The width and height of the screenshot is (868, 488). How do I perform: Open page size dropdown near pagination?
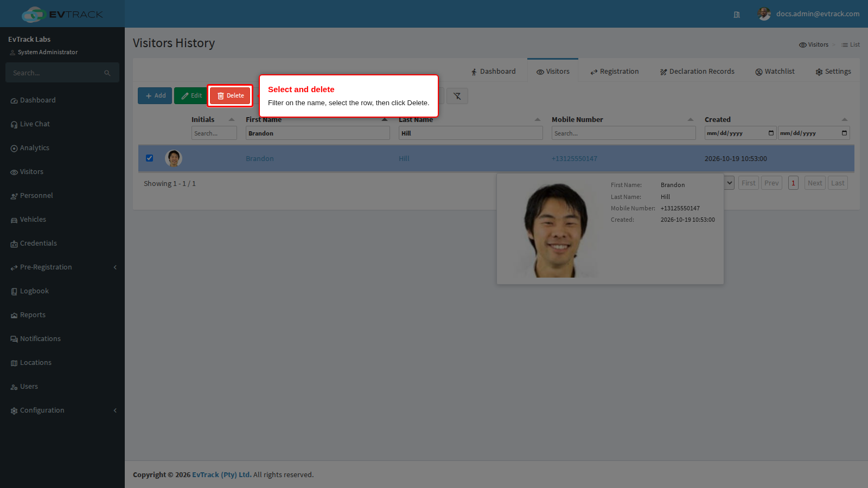coord(730,183)
